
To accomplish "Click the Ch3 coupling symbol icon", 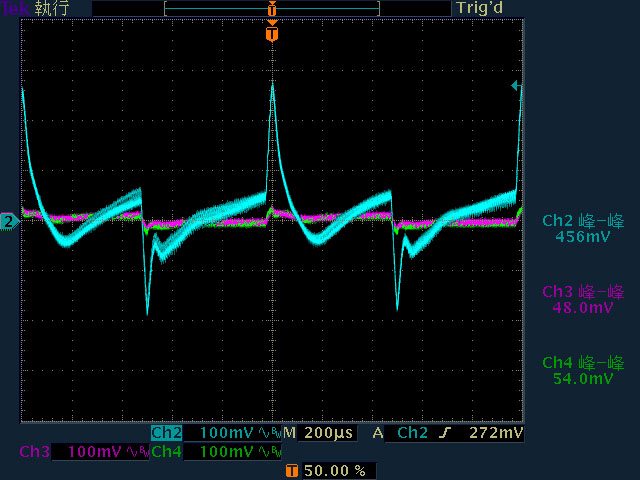I will coord(135,452).
